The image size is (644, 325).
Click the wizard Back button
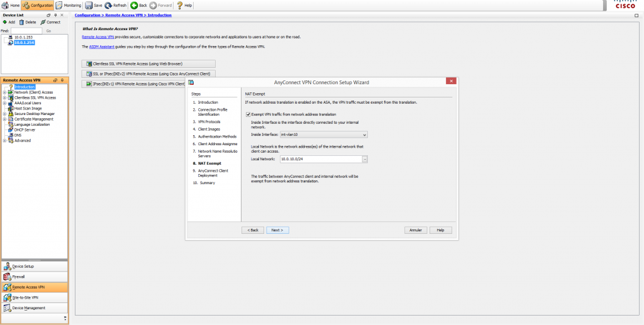click(253, 230)
